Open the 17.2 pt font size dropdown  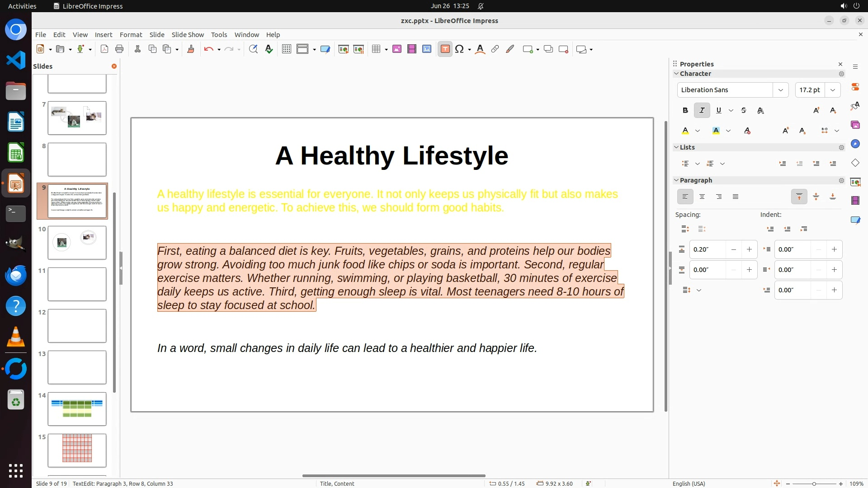(832, 90)
